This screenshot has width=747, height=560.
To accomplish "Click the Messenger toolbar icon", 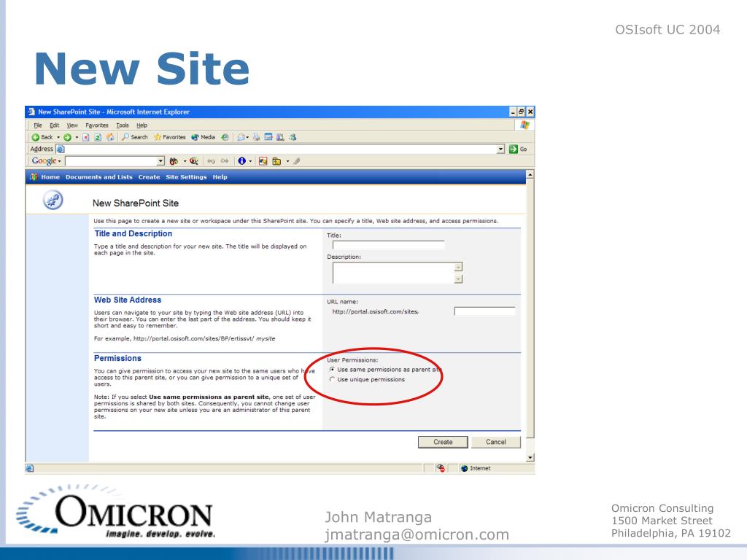I will click(x=293, y=137).
